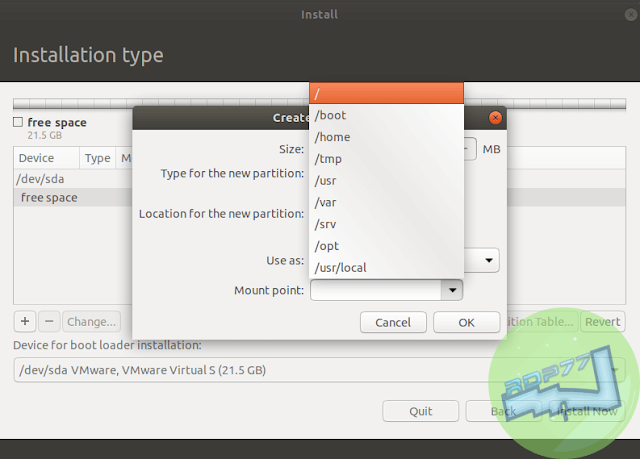Choose /boot from mount point list
The image size is (640, 459).
tap(386, 115)
